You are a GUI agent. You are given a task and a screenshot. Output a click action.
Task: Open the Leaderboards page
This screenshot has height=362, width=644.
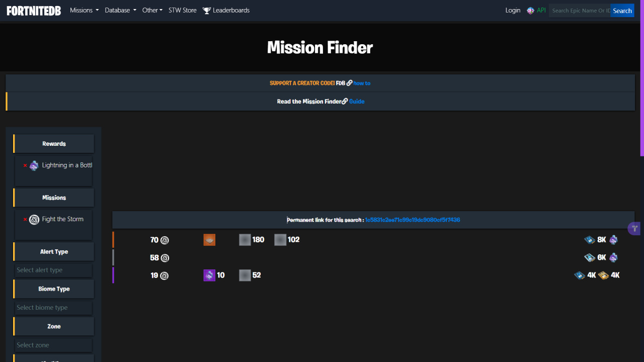tap(231, 10)
